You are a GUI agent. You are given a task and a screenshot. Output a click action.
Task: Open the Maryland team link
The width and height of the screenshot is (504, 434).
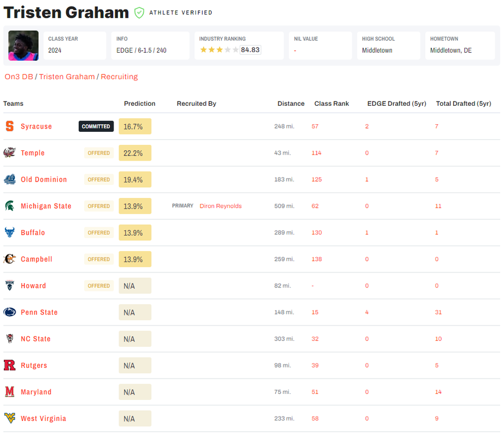click(36, 392)
